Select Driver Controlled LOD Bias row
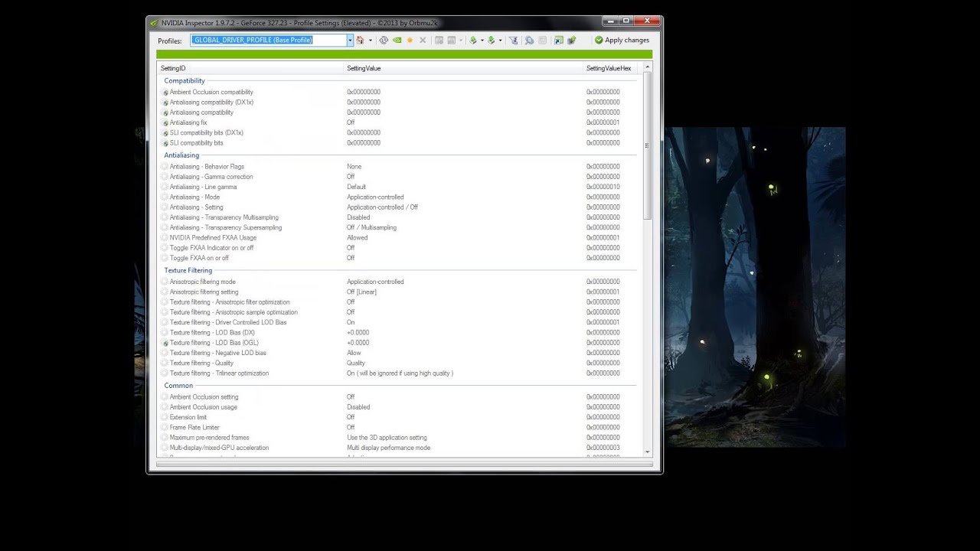980x551 pixels. (x=398, y=322)
